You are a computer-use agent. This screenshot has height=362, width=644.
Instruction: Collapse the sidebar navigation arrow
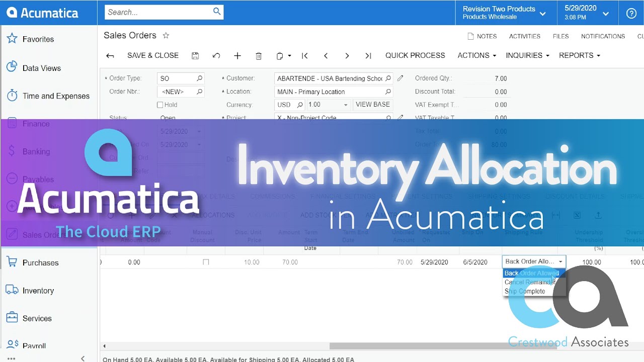83,358
